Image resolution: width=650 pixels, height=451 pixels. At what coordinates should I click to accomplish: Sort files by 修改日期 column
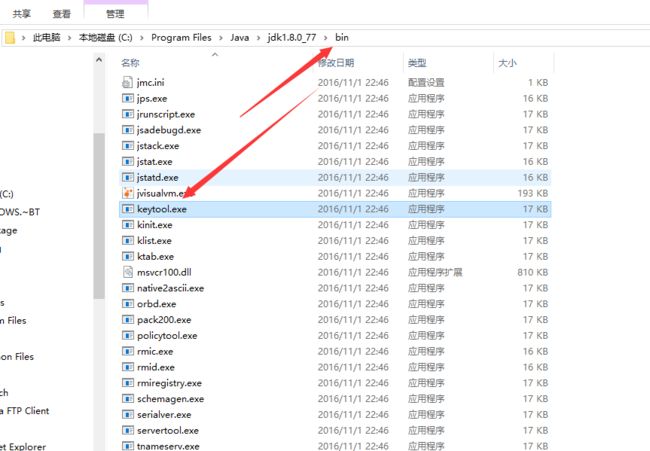click(336, 63)
